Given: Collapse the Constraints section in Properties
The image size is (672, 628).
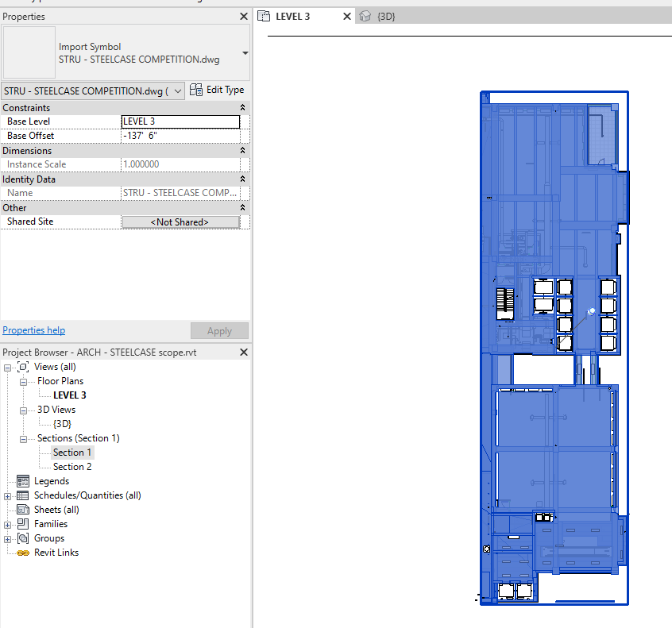Looking at the screenshot, I should point(243,107).
